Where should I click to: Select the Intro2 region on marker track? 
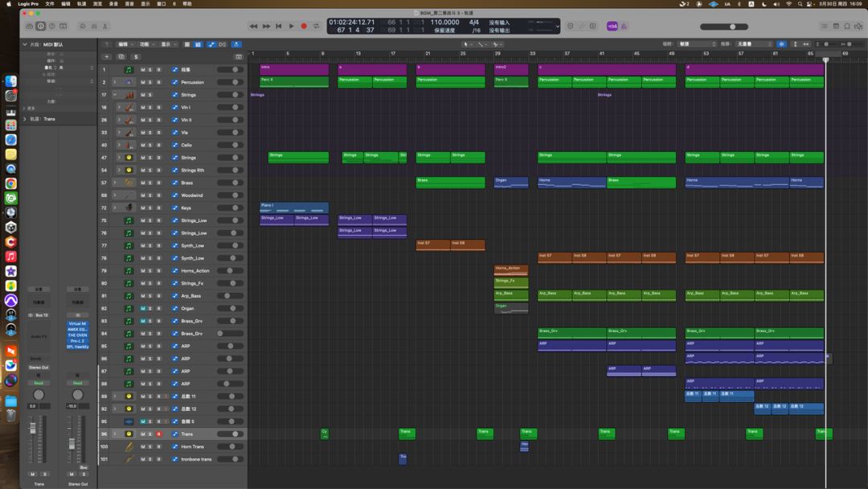(511, 69)
